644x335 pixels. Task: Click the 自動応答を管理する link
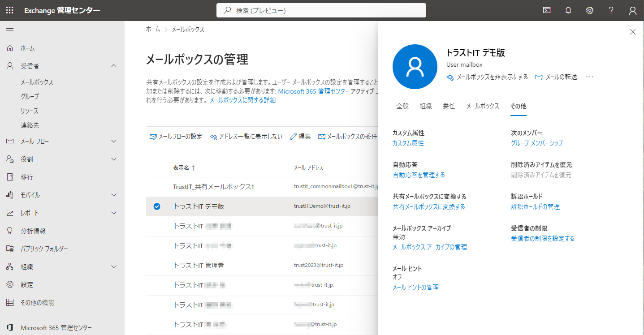click(x=419, y=175)
